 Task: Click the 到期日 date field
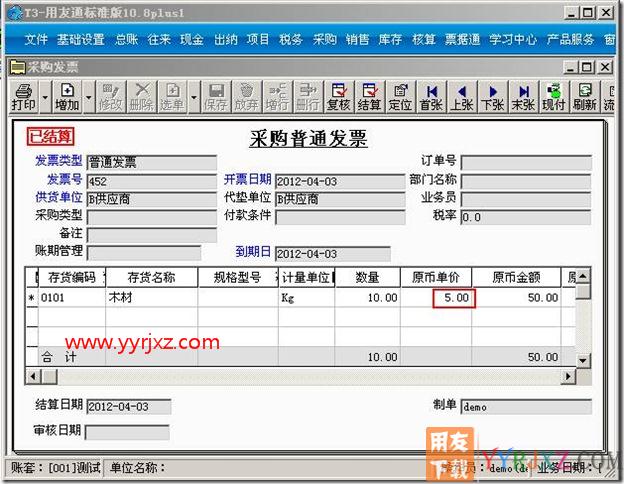click(333, 254)
